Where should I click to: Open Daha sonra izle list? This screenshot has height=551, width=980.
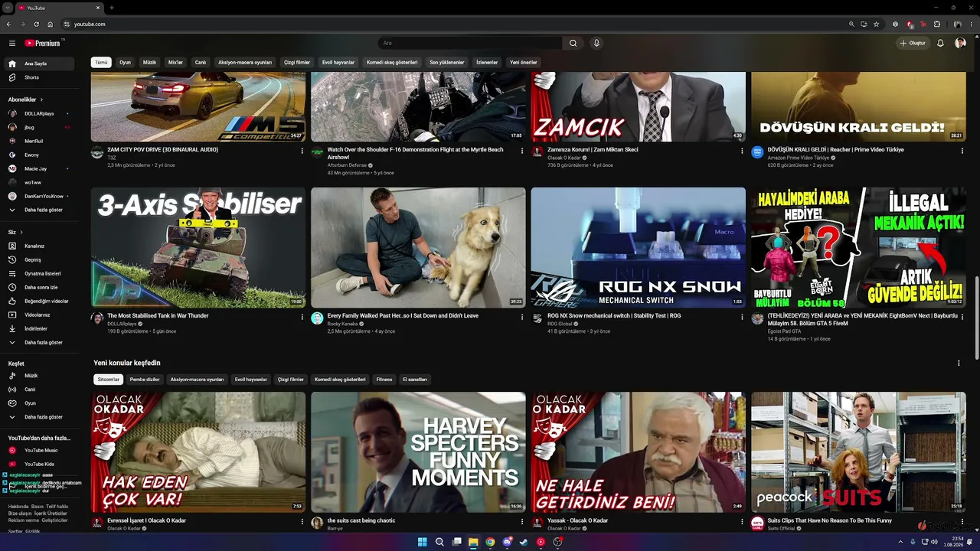coord(38,287)
